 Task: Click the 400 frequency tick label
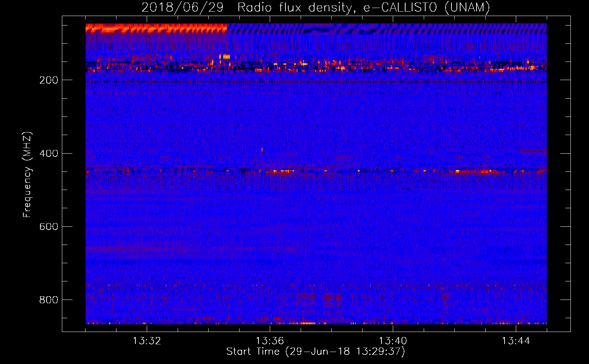click(48, 153)
